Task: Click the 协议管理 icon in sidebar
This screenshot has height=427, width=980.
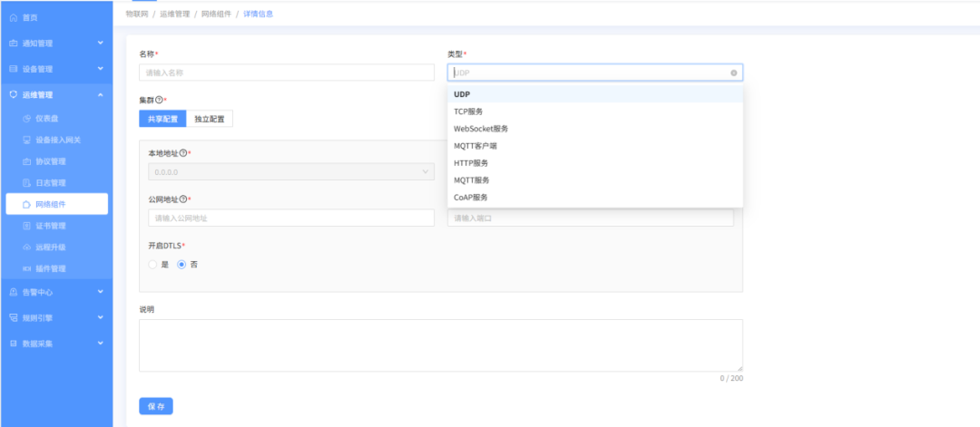Action: tap(27, 161)
